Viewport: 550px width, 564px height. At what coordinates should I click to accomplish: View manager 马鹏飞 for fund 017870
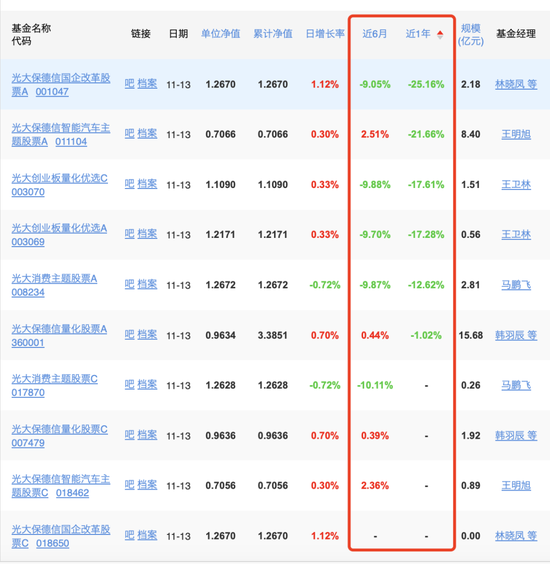click(x=516, y=386)
